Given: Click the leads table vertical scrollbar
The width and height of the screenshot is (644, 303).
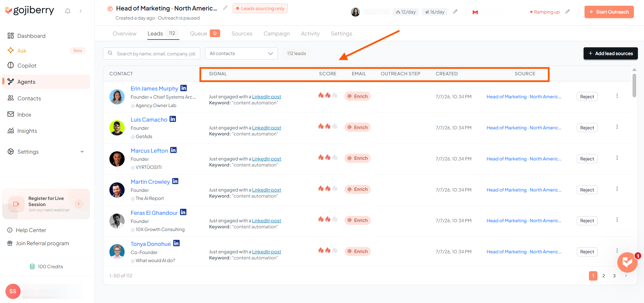Looking at the screenshot, I should pos(634,85).
